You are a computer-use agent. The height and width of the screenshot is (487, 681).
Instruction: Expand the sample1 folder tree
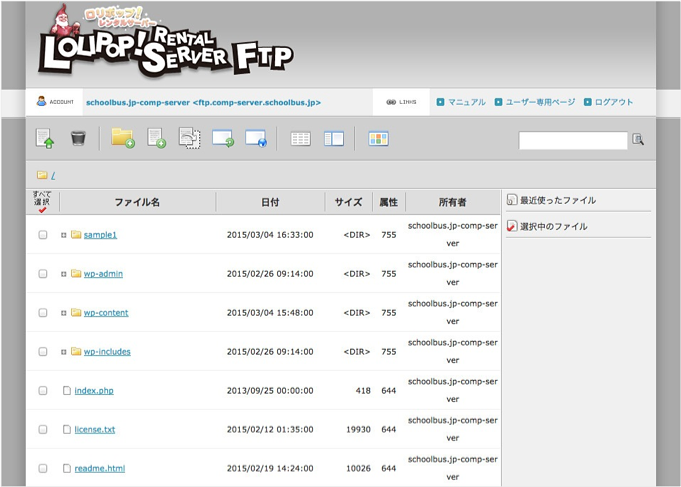63,235
